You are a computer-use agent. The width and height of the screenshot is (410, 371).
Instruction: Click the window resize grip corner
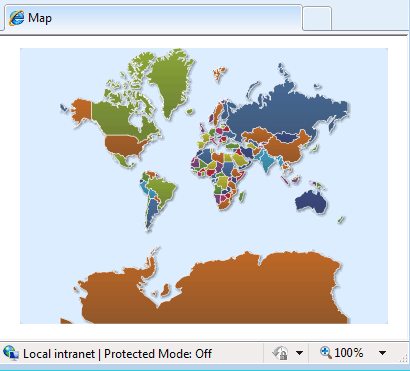405,358
